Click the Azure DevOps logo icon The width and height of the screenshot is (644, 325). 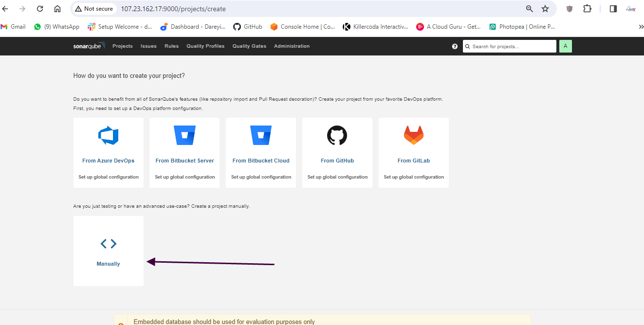pyautogui.click(x=108, y=135)
